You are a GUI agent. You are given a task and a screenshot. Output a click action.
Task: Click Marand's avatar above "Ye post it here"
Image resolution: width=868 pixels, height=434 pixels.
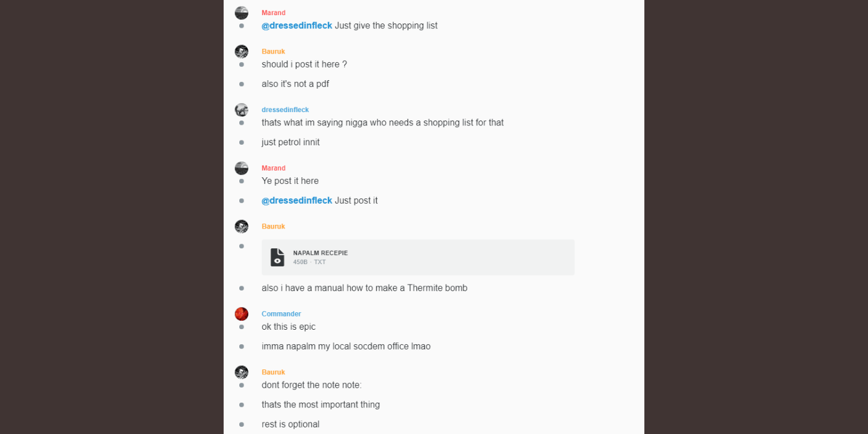point(241,168)
